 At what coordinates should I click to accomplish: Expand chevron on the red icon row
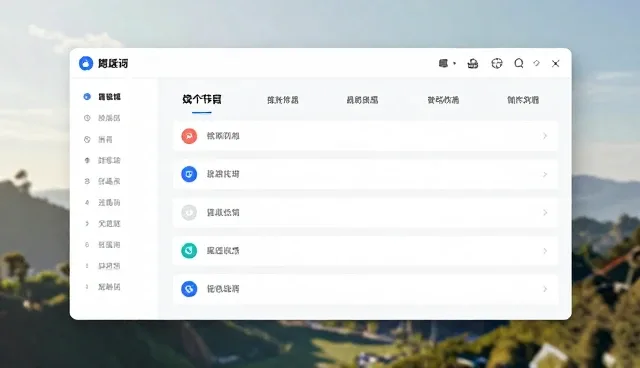tap(545, 136)
